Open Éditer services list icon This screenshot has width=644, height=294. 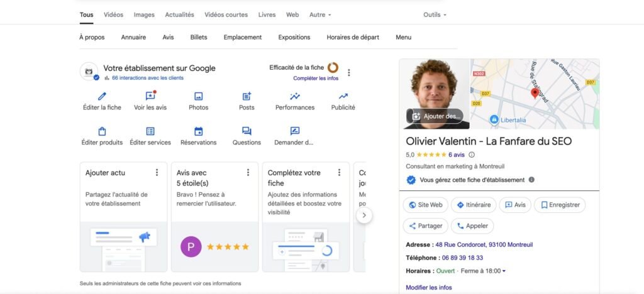(150, 131)
